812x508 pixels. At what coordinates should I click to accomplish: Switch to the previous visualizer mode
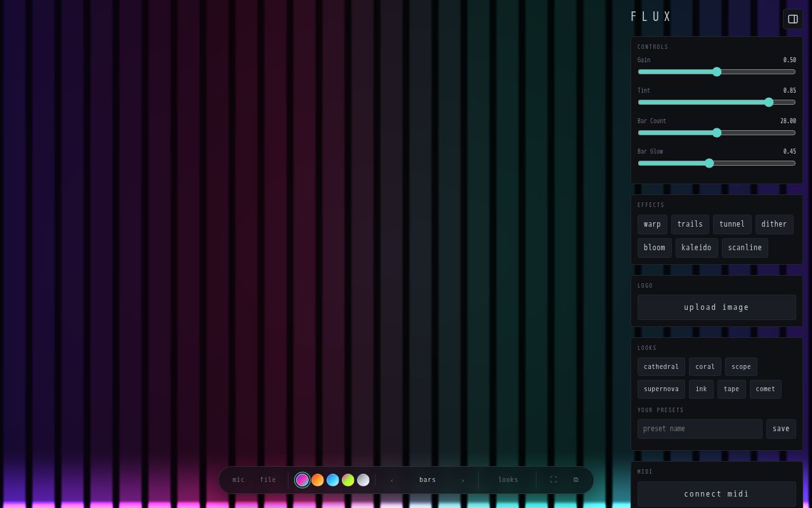[392, 480]
